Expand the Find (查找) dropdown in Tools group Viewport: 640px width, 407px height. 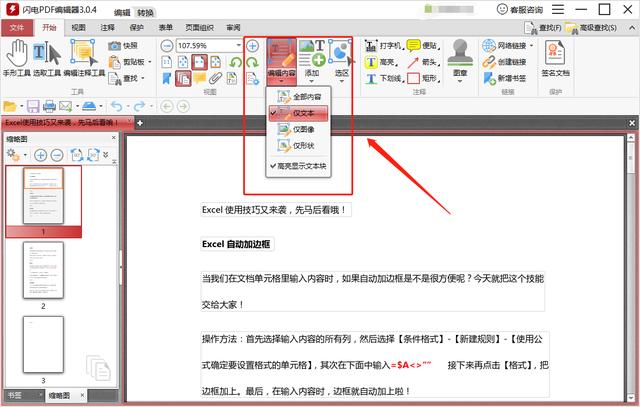[143, 78]
